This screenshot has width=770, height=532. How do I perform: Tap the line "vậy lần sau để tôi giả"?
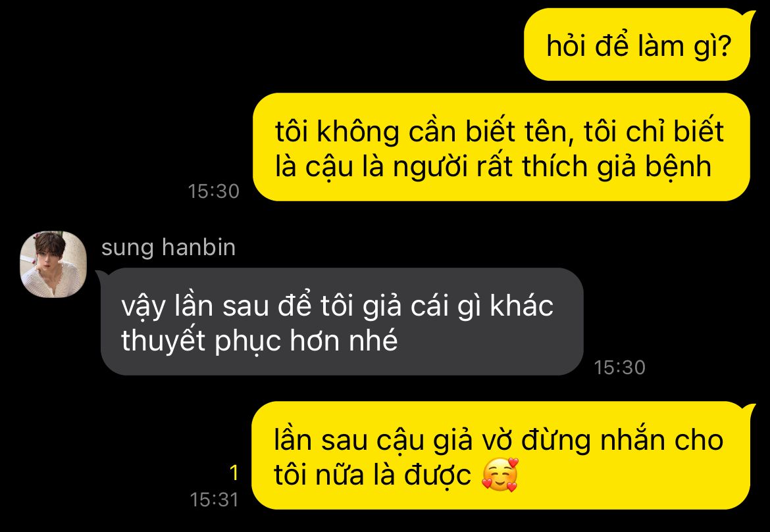pyautogui.click(x=263, y=306)
